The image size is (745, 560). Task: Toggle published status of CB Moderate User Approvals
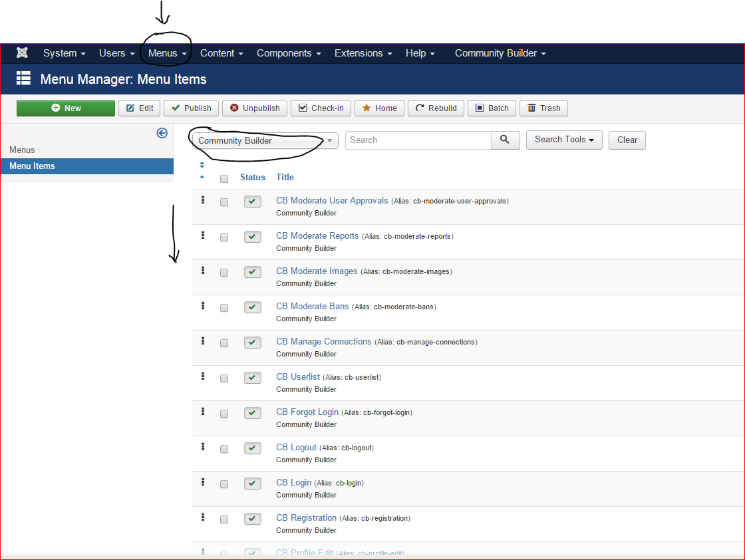point(252,202)
